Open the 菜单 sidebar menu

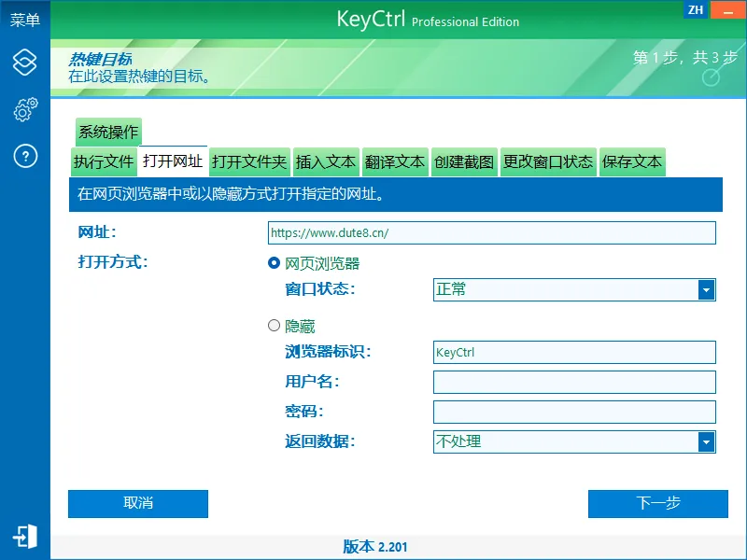[x=25, y=20]
